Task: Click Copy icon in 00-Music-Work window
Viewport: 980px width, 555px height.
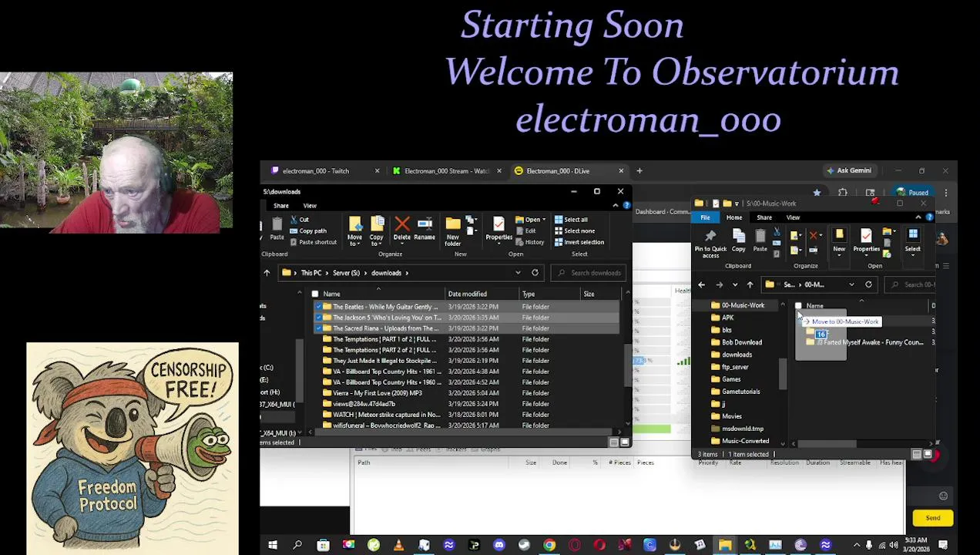Action: 738,240
